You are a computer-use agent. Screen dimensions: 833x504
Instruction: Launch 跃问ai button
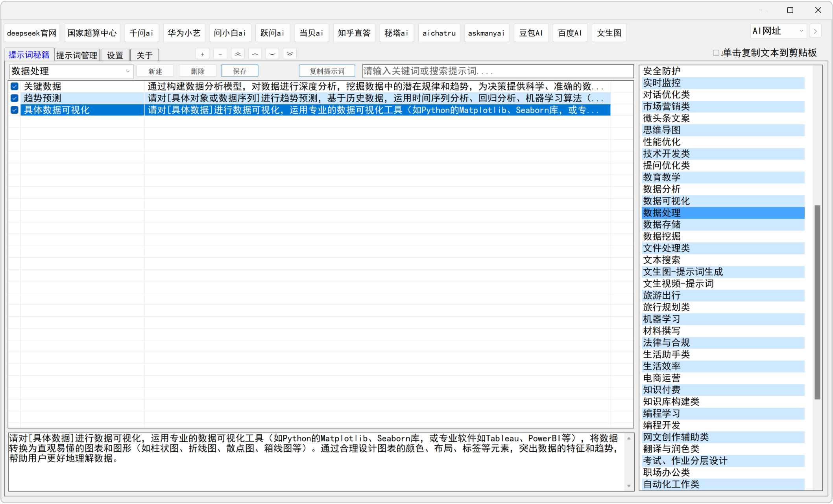tap(272, 33)
